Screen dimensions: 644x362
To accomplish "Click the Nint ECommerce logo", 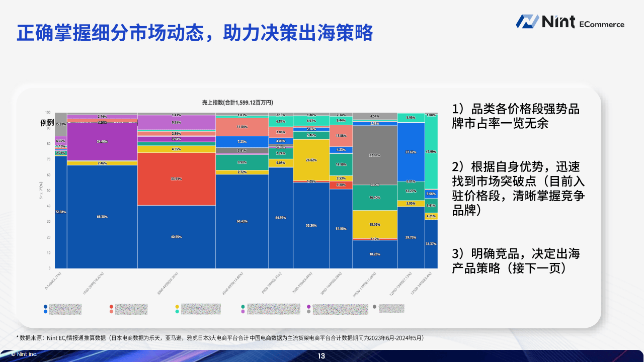I will pyautogui.click(x=570, y=22).
